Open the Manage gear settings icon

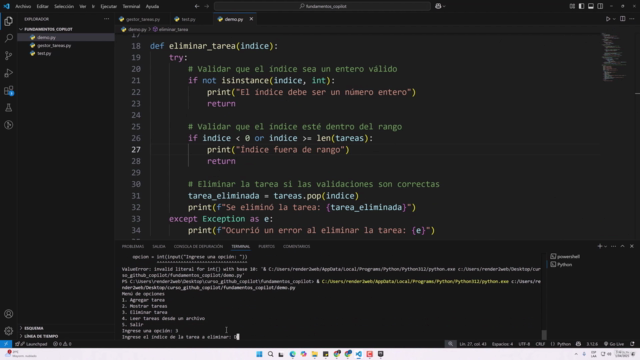point(8,331)
